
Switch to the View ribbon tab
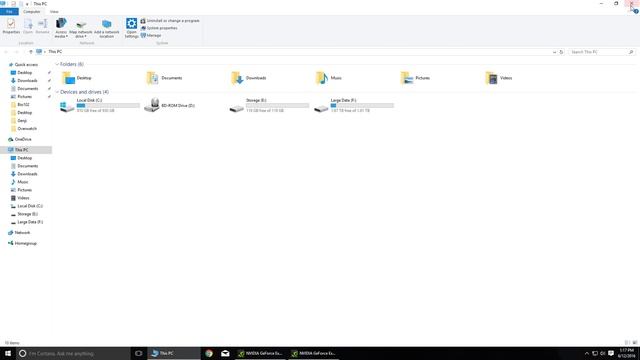point(54,12)
